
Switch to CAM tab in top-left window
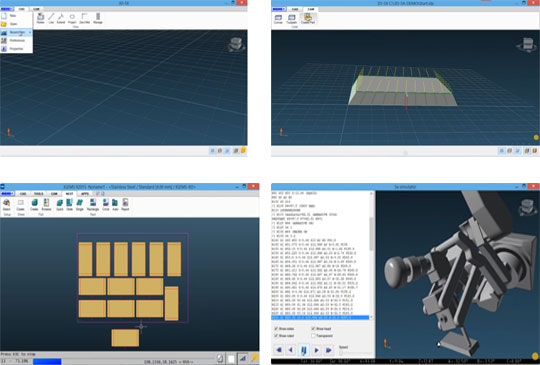pos(36,9)
